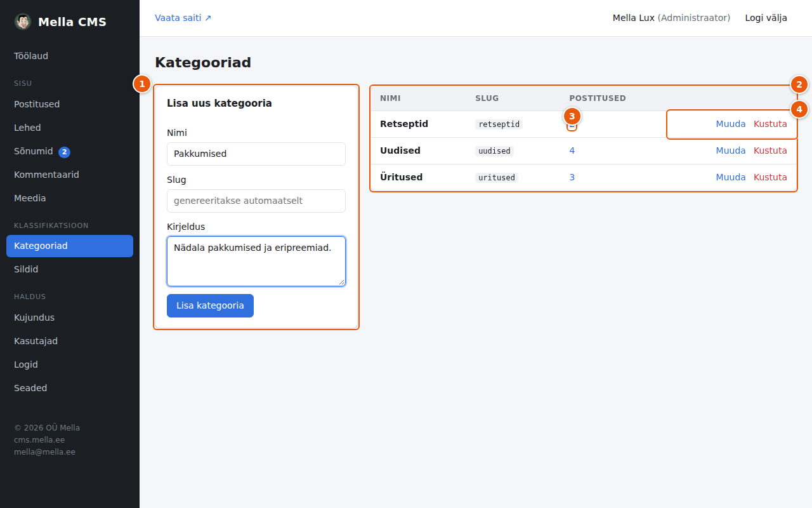This screenshot has width=812, height=508.
Task: Open Kommentaarid in the sidebar
Action: tap(70, 175)
